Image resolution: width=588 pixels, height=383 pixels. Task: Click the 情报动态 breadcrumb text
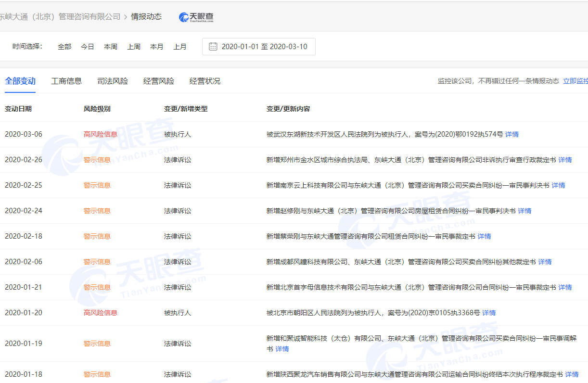(146, 16)
